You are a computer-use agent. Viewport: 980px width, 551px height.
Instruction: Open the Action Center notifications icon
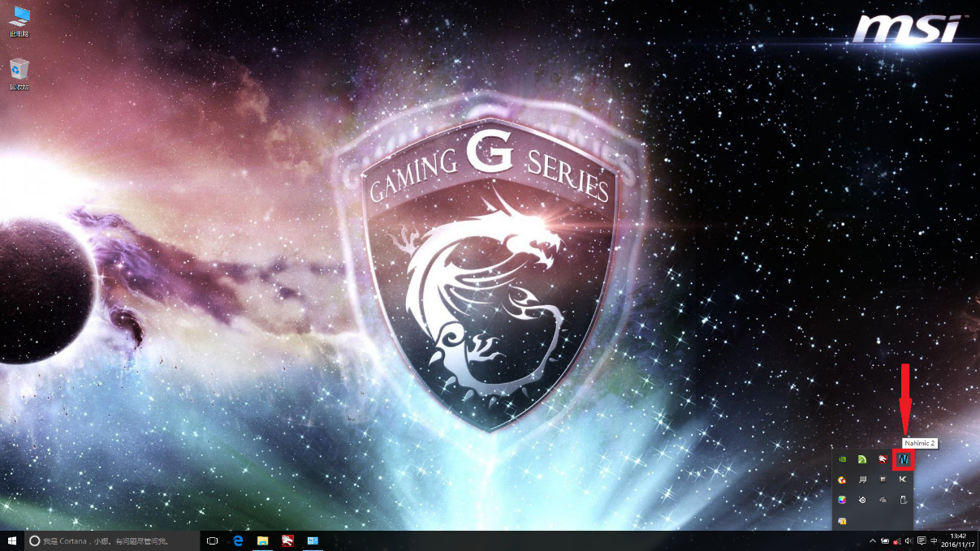[922, 540]
